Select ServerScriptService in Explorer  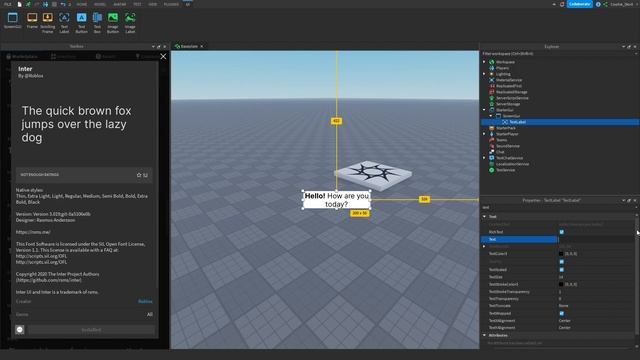[512, 98]
